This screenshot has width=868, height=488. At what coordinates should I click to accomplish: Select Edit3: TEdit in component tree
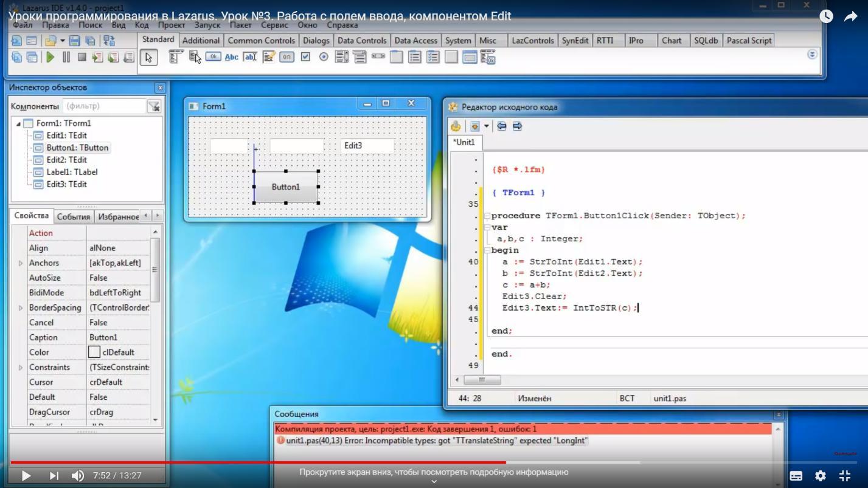(66, 184)
